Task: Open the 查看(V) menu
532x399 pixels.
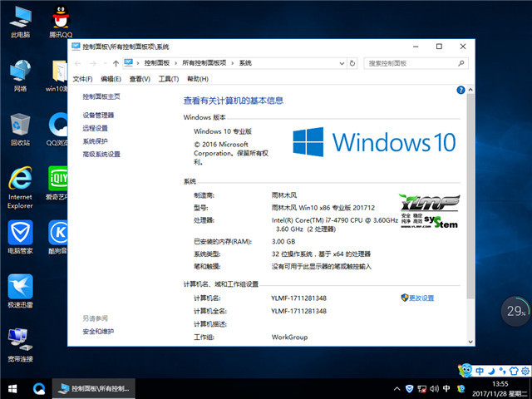Action: pos(140,79)
